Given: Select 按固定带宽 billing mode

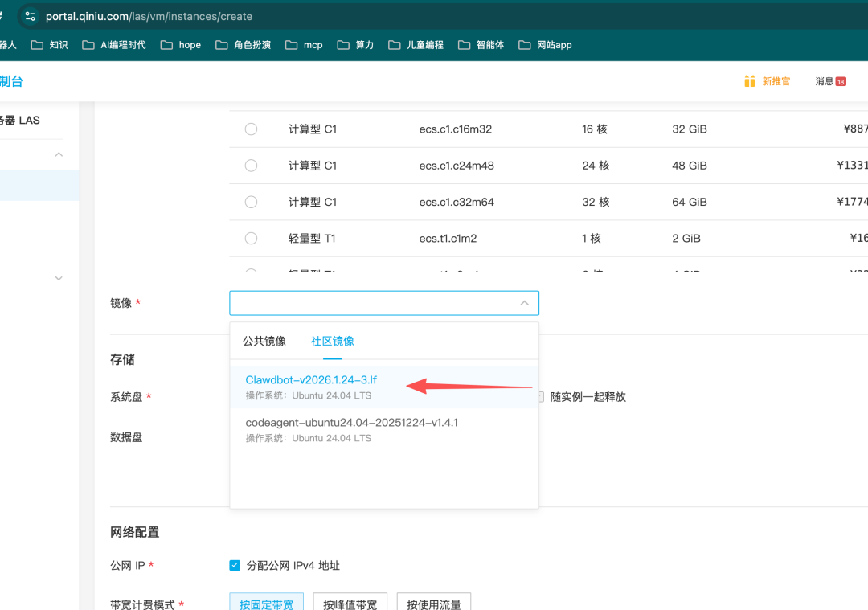Looking at the screenshot, I should (x=266, y=604).
